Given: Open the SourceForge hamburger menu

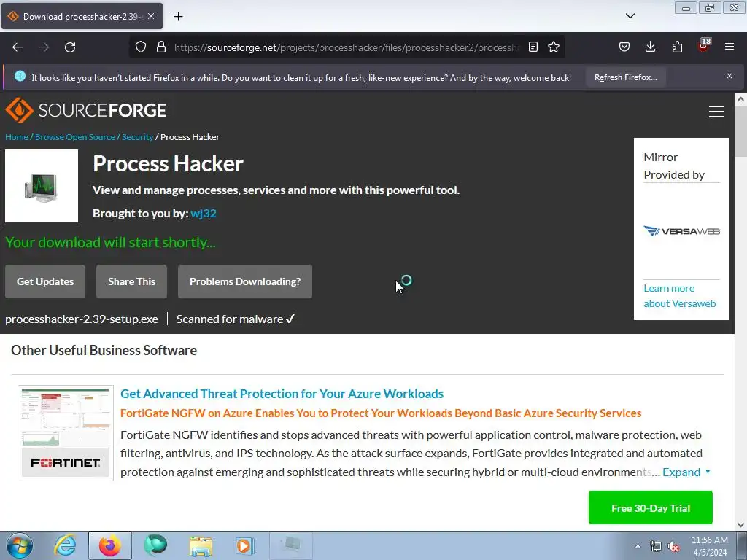Looking at the screenshot, I should [716, 112].
